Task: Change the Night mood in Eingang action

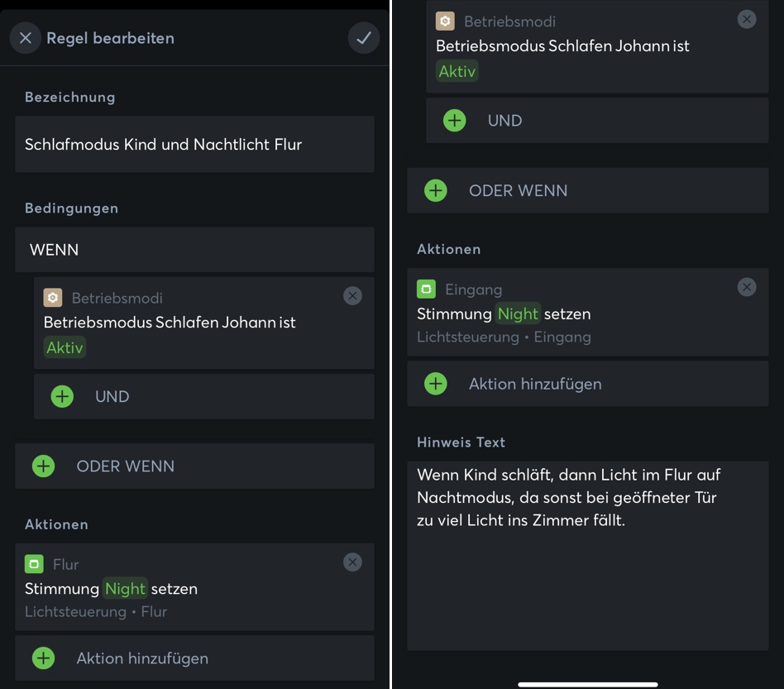Action: pyautogui.click(x=518, y=314)
